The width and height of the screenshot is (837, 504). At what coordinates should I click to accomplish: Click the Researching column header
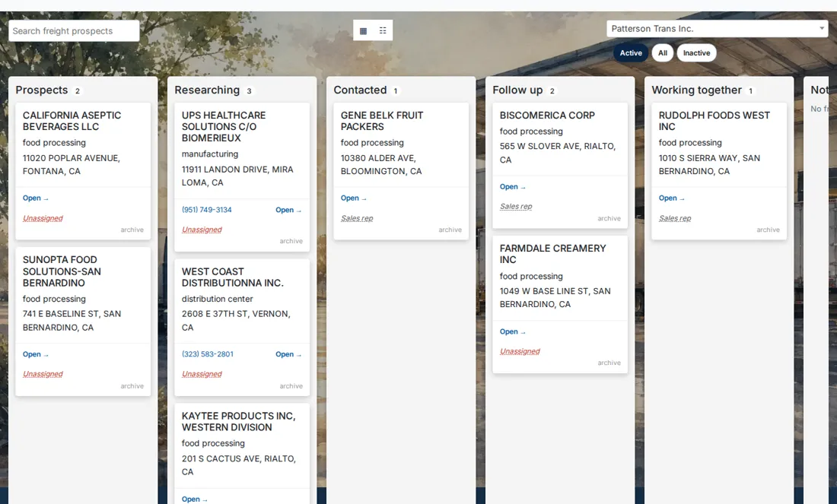tap(207, 90)
